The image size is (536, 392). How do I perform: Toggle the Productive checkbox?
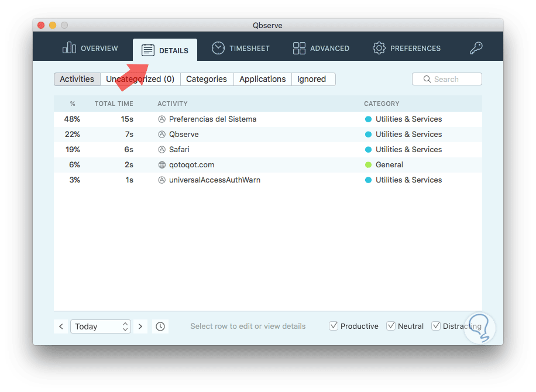(334, 326)
